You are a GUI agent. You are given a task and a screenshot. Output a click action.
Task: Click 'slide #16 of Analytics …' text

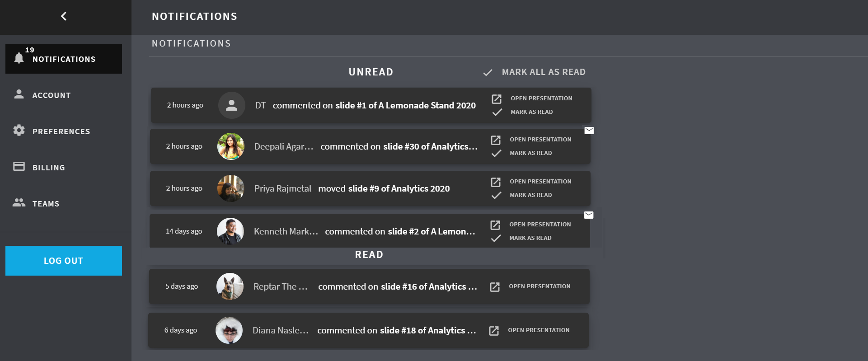coord(429,286)
